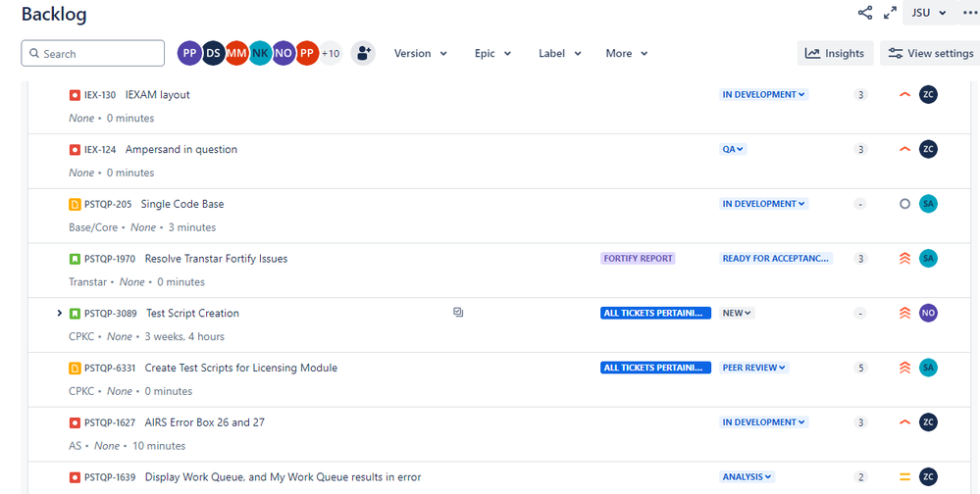The width and height of the screenshot is (980, 494).
Task: Click the bug icon for PSTQP-1639
Action: coord(75,477)
